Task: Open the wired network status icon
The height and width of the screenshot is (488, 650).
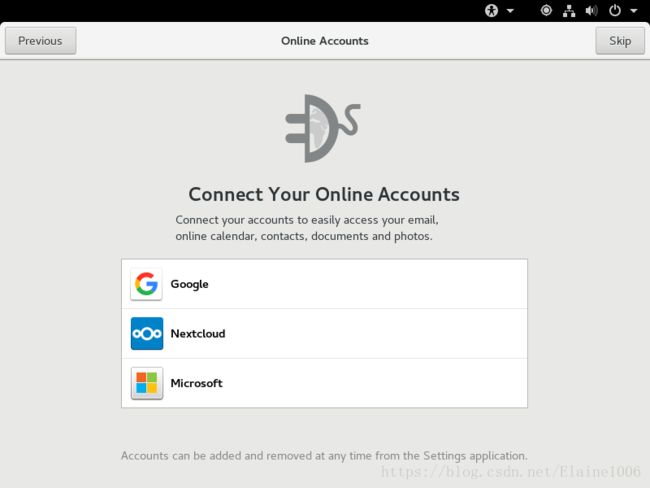Action: 569,11
